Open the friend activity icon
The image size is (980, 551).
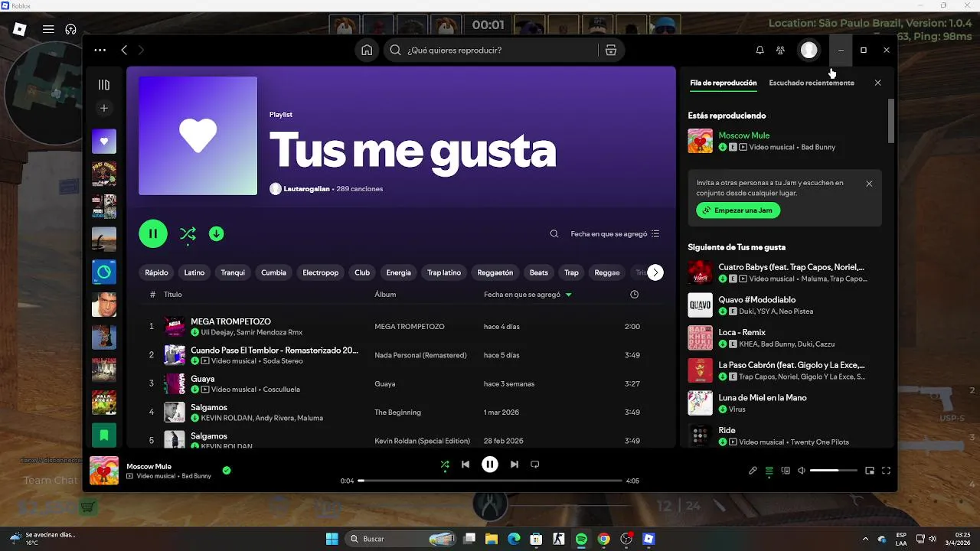[x=780, y=50]
